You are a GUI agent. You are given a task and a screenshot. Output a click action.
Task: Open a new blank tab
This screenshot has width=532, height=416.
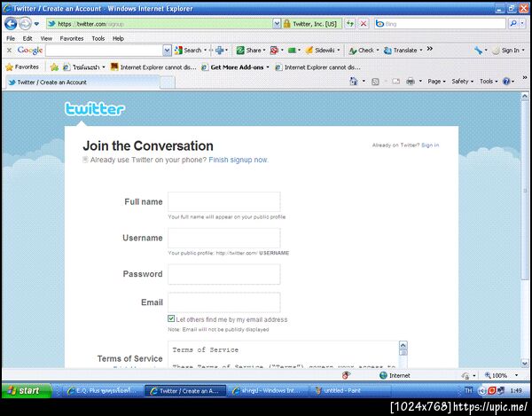click(x=168, y=82)
